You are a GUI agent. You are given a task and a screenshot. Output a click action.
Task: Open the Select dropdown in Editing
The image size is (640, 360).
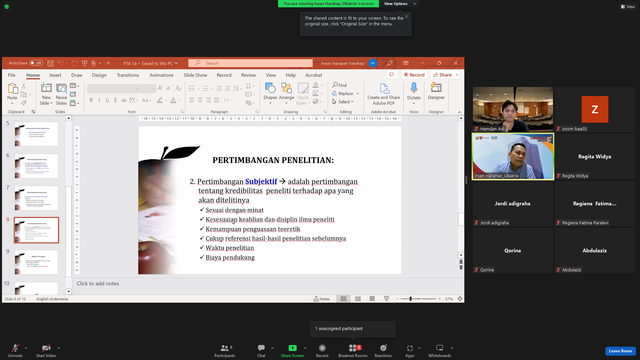[x=343, y=102]
